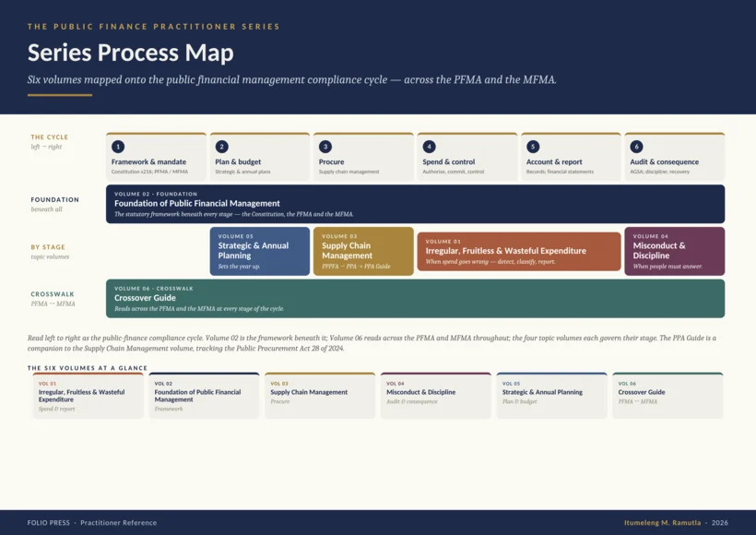Click the step 6 number badge
Image resolution: width=756 pixels, height=535 pixels.
(636, 146)
